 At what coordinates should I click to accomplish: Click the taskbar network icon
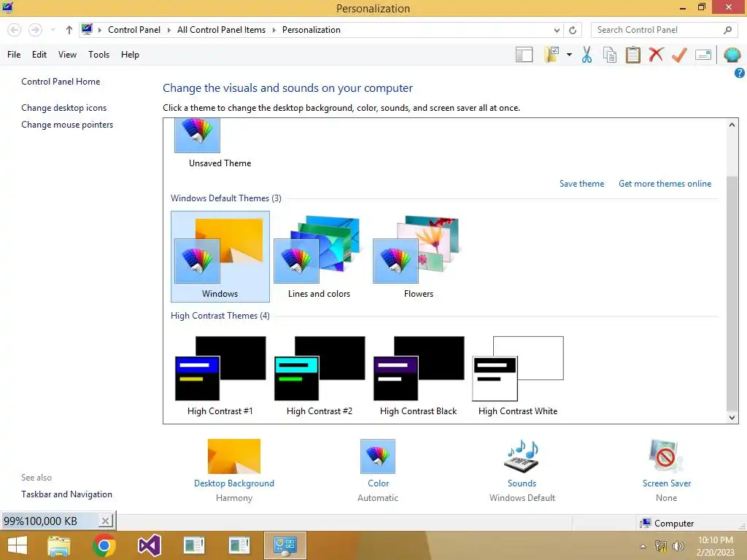(661, 545)
